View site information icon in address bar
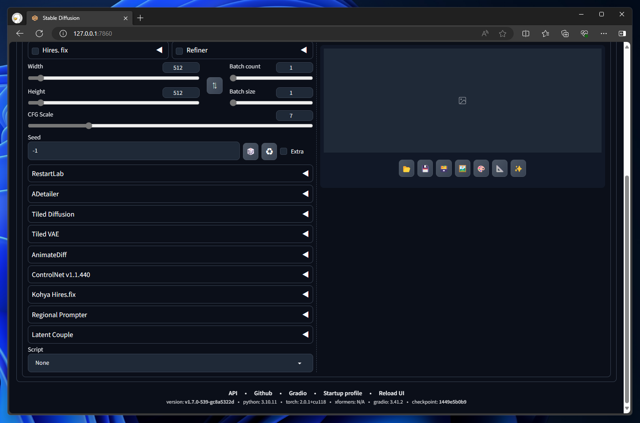640x423 pixels. pos(63,33)
